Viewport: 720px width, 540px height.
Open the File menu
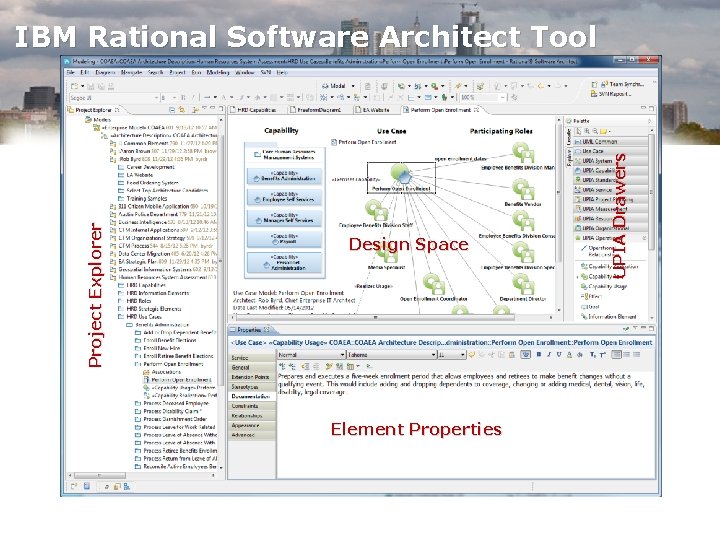pyautogui.click(x=70, y=73)
